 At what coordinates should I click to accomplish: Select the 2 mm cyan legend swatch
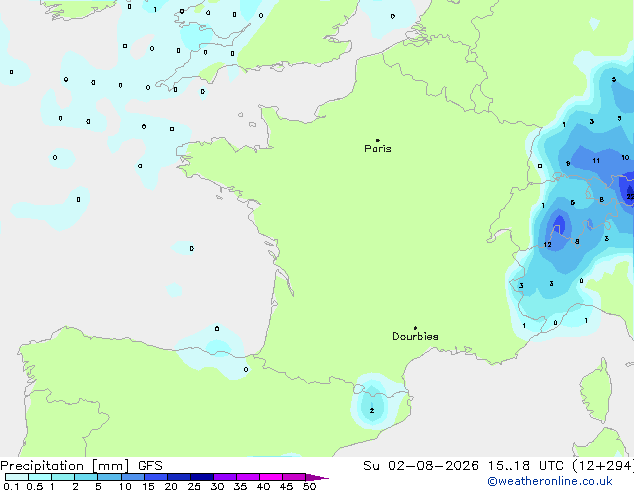(x=86, y=477)
